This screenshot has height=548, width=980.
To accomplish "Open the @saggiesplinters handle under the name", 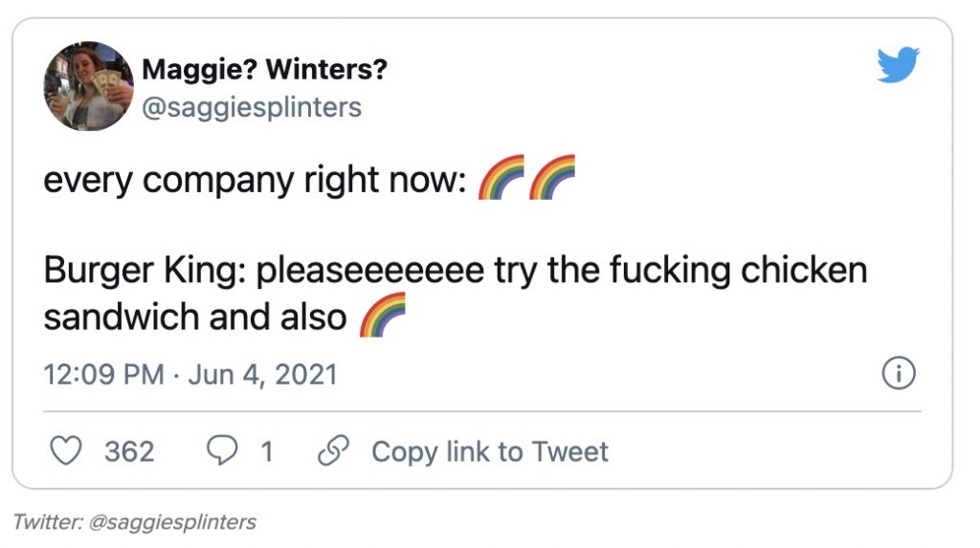I will [252, 107].
